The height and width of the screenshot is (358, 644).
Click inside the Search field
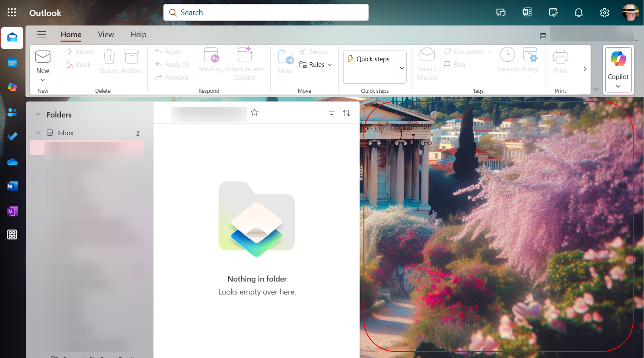click(266, 13)
